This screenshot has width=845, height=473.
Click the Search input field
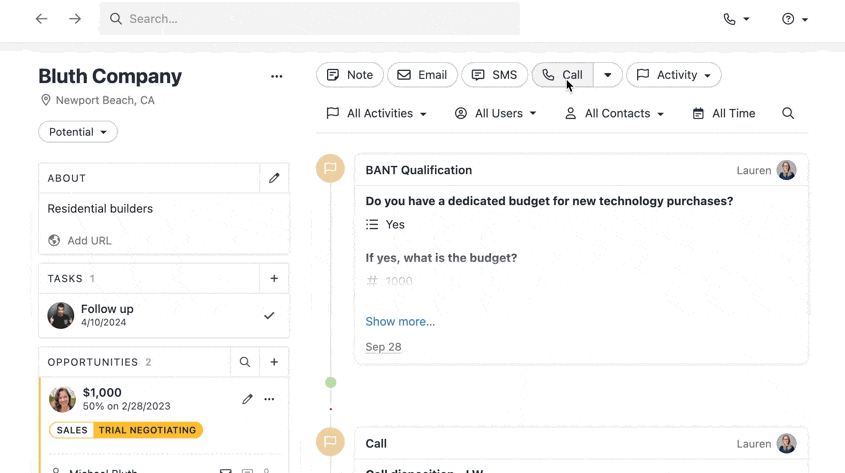(x=309, y=19)
